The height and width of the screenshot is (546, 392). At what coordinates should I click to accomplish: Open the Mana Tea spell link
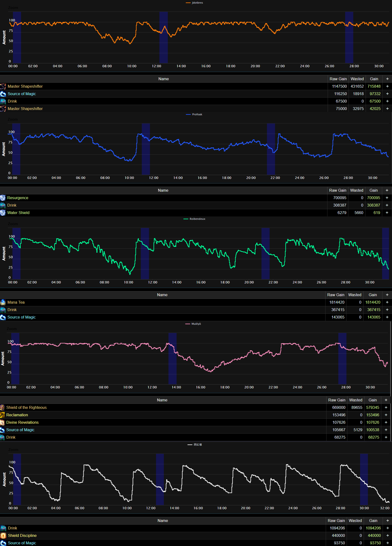click(x=16, y=302)
